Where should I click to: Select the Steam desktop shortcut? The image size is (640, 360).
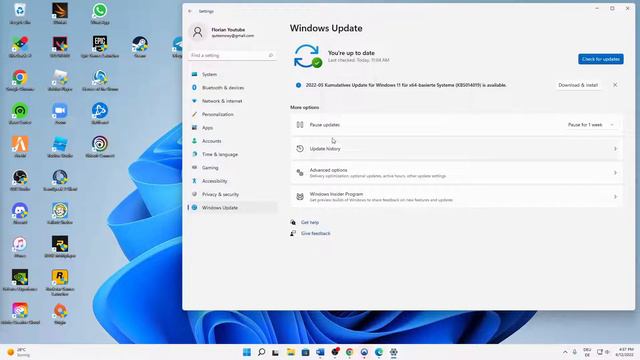tap(140, 47)
